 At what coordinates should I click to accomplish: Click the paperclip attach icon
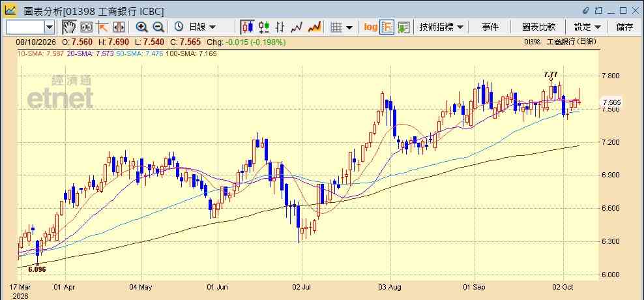pyautogui.click(x=587, y=10)
